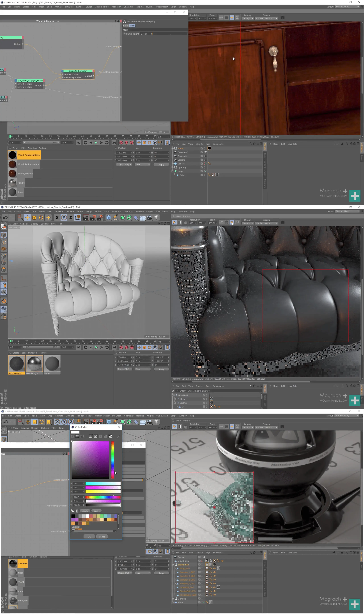Screen dimensions: 364x614
Task: Confirm Color Picker with OK button
Action: click(x=89, y=537)
